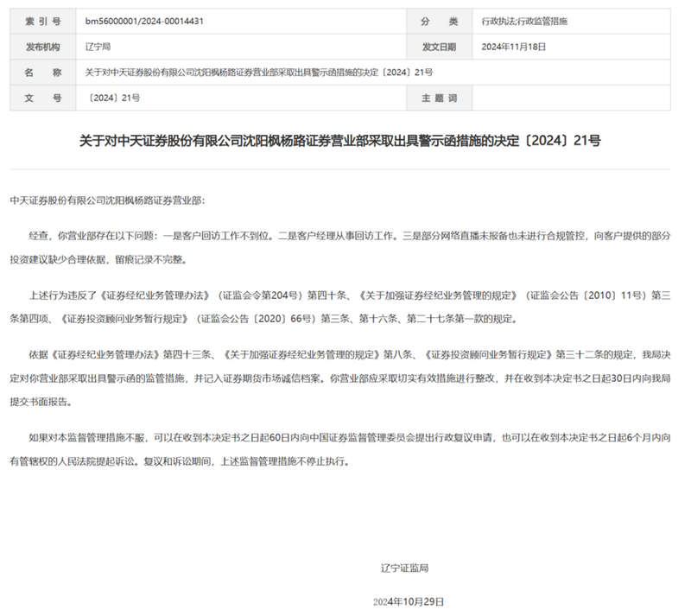Select publishing agency value 辽宁局

[x=98, y=47]
